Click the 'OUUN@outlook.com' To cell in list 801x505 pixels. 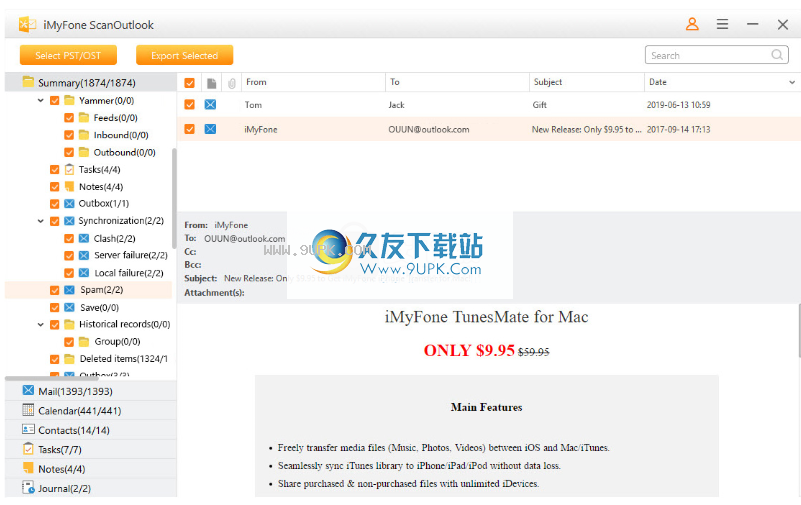(429, 129)
